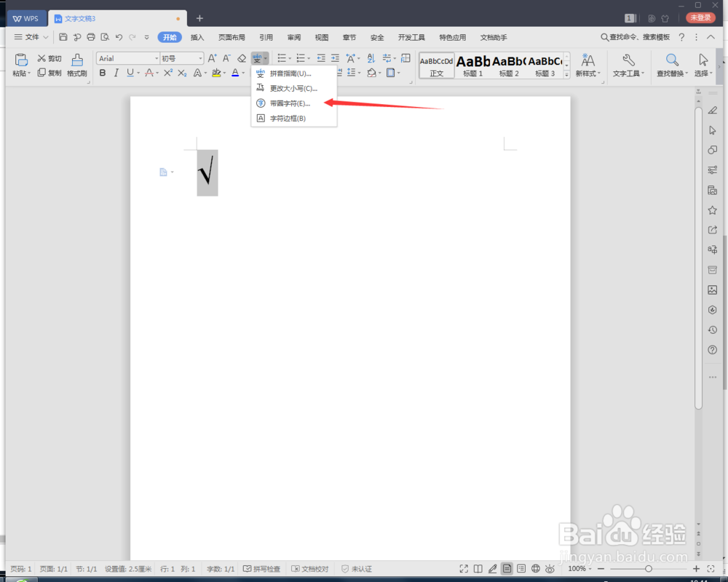This screenshot has width=728, height=582.
Task: Switch to outline view in status bar
Action: pyautogui.click(x=521, y=569)
